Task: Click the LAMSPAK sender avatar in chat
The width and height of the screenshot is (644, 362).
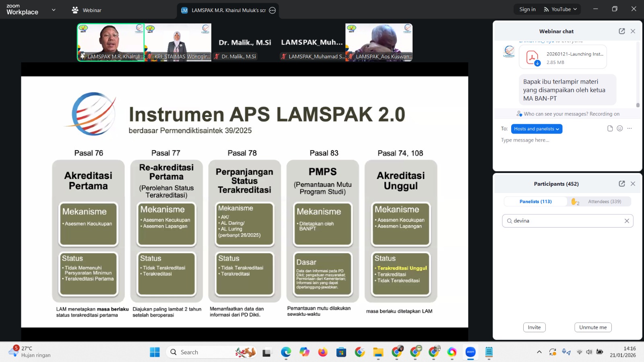Action: (509, 51)
